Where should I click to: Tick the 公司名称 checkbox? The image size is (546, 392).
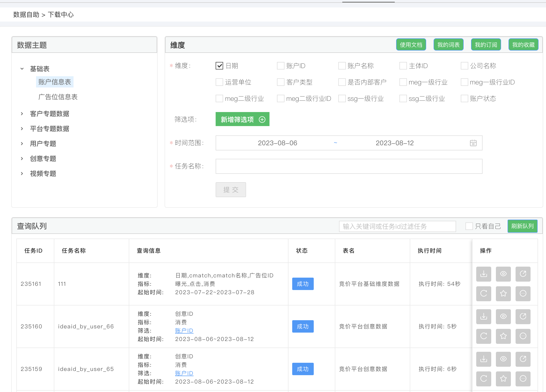464,66
